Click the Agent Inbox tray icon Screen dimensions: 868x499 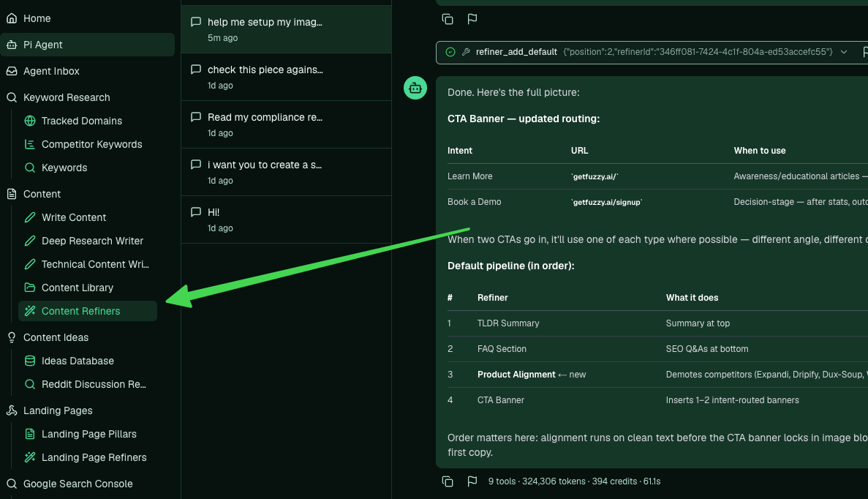click(12, 71)
